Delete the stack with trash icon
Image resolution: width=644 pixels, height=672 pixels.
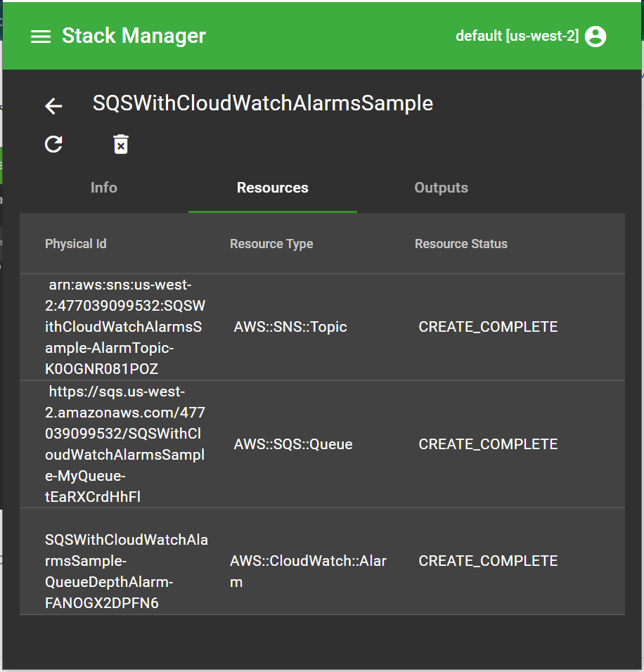tap(121, 144)
